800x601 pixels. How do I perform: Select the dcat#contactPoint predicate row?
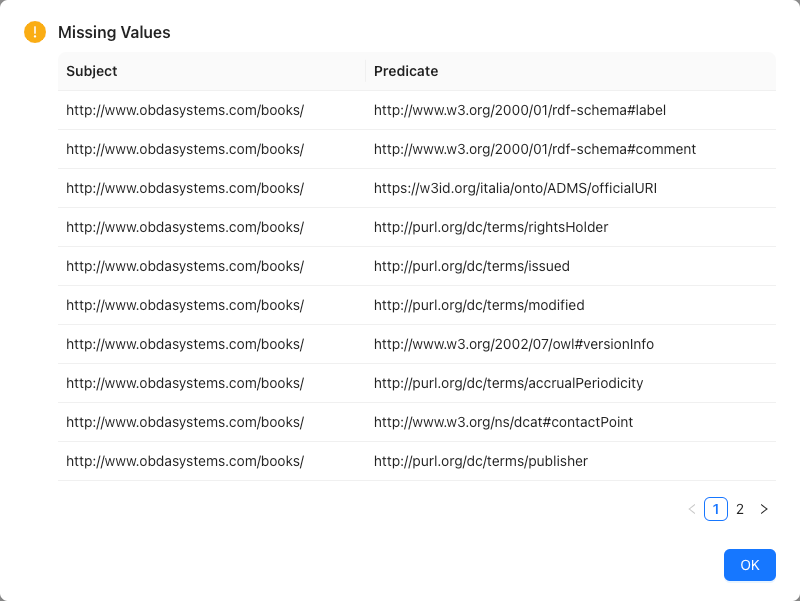(502, 422)
